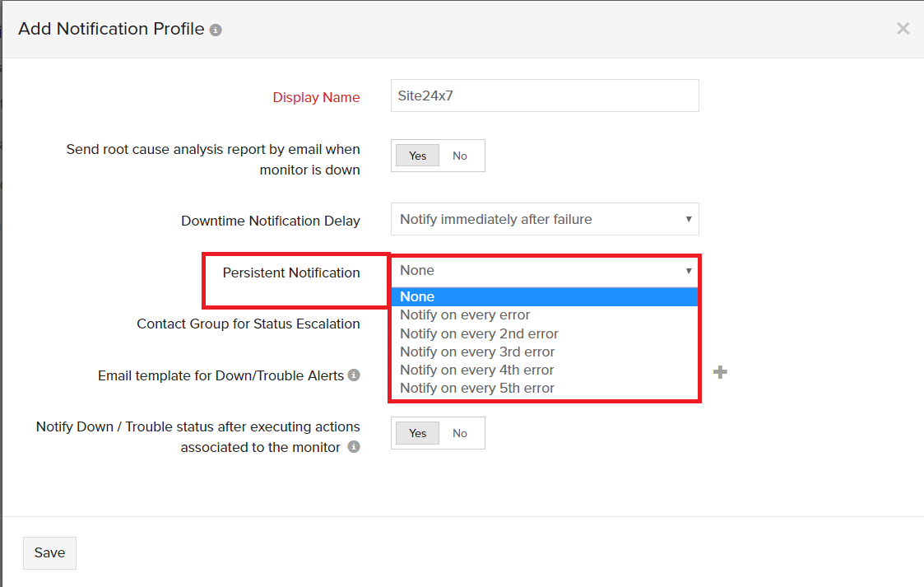The image size is (924, 587).
Task: Enable Yes for root cause analysis report
Action: point(417,155)
